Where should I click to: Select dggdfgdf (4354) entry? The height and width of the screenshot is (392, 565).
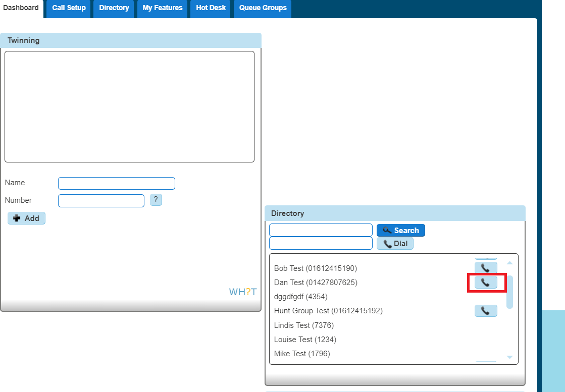click(x=300, y=297)
